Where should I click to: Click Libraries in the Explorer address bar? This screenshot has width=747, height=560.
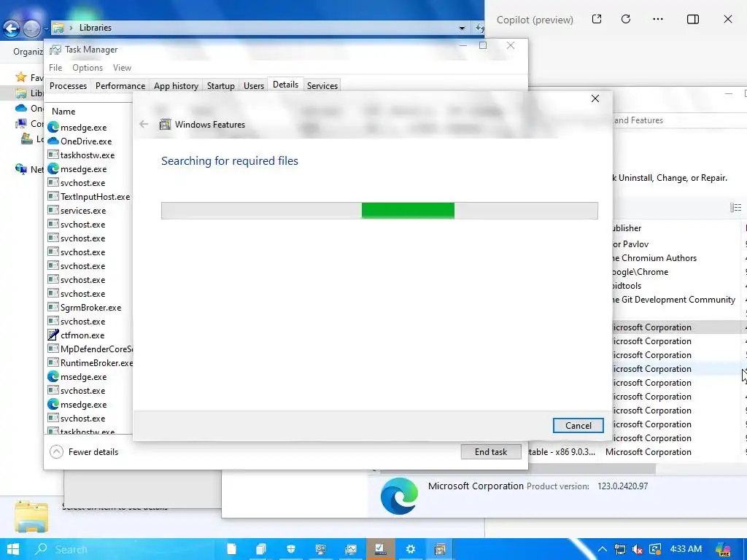coord(96,28)
